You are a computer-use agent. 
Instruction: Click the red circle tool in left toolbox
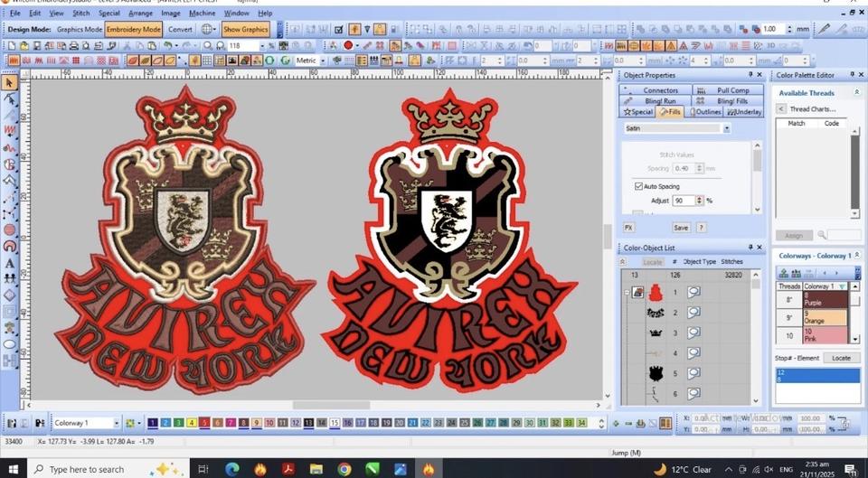coord(9,230)
